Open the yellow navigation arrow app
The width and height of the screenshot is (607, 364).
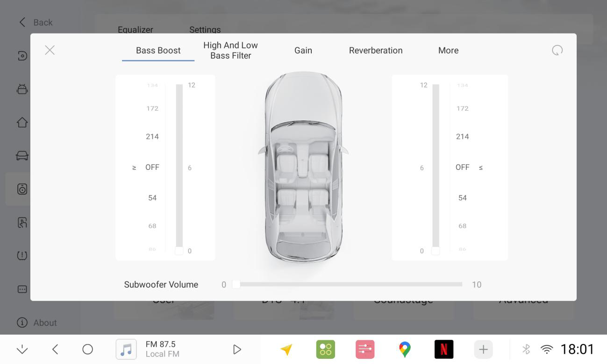(x=286, y=349)
